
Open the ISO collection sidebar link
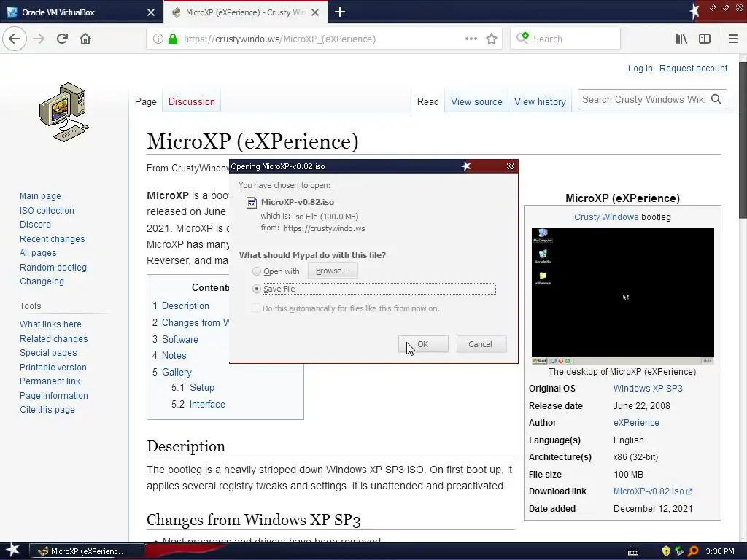pyautogui.click(x=47, y=211)
